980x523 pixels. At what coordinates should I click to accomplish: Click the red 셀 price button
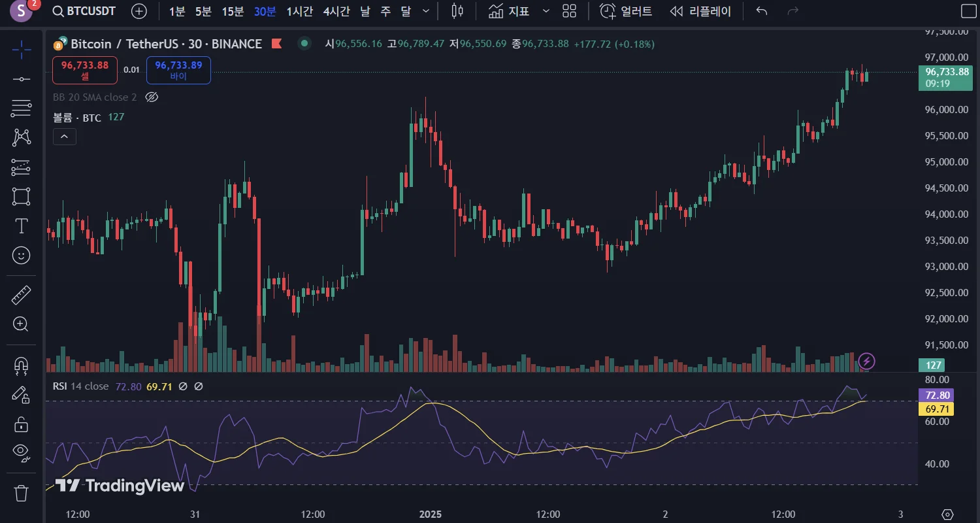[x=85, y=70]
